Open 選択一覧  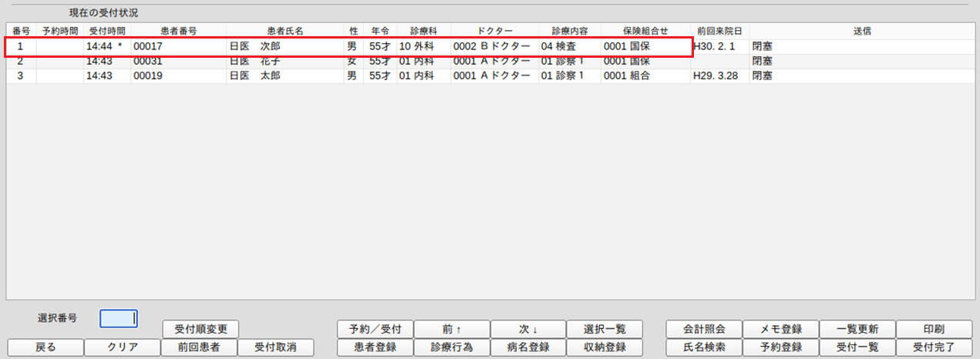pos(605,329)
